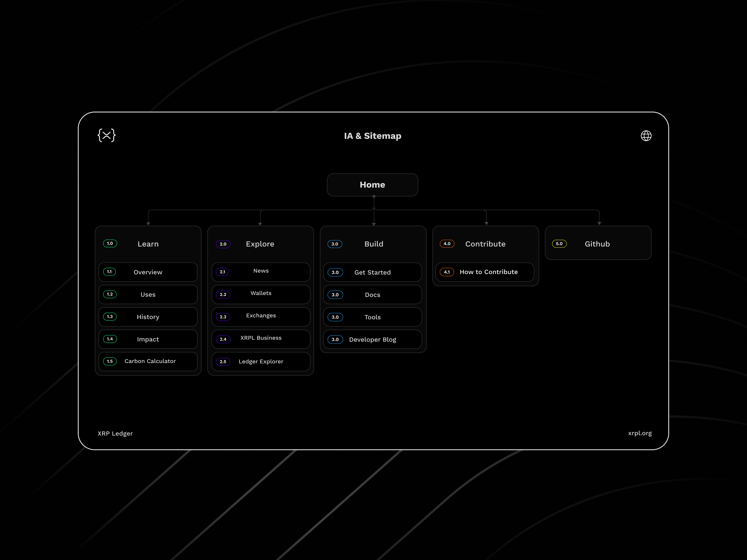This screenshot has width=747, height=560.
Task: Open the Developer Blog item
Action: click(373, 339)
